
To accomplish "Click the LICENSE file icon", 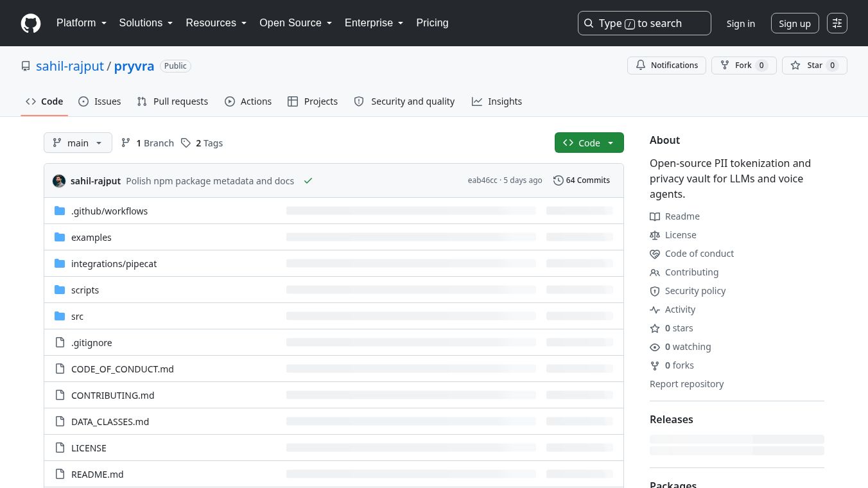I will [x=60, y=448].
